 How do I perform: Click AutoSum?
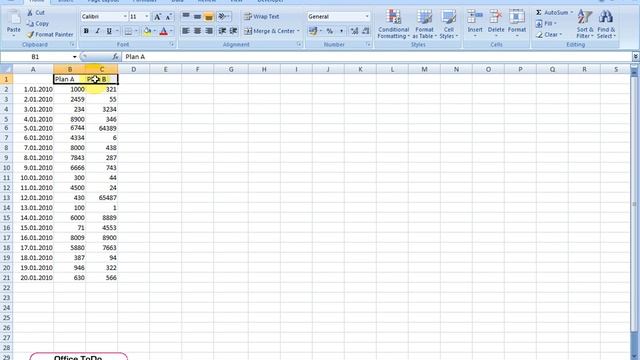[x=552, y=13]
